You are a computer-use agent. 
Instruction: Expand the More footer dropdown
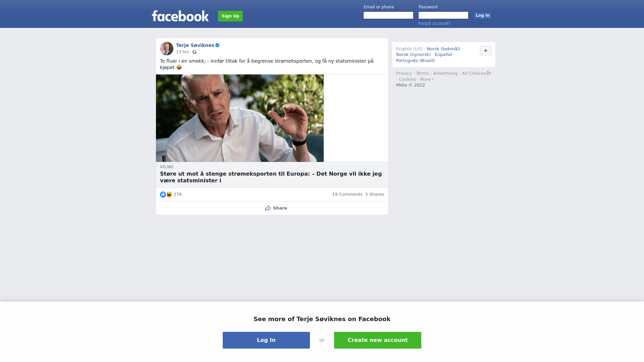click(x=427, y=79)
